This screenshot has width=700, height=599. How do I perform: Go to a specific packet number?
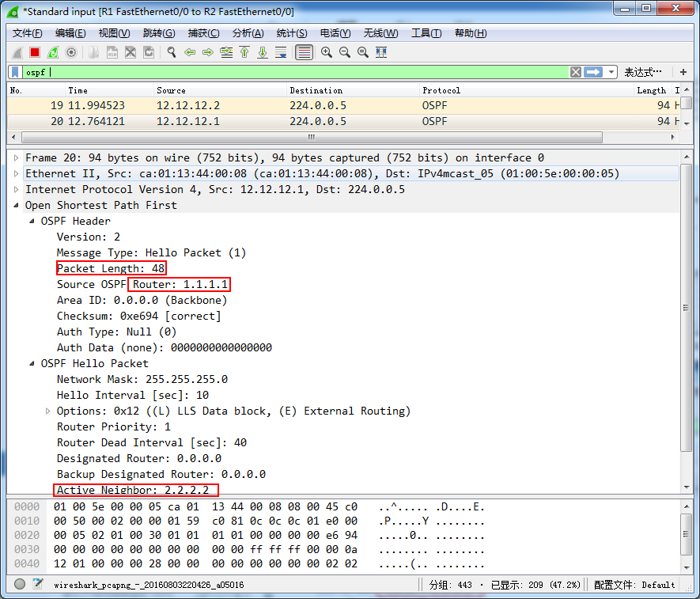click(226, 52)
